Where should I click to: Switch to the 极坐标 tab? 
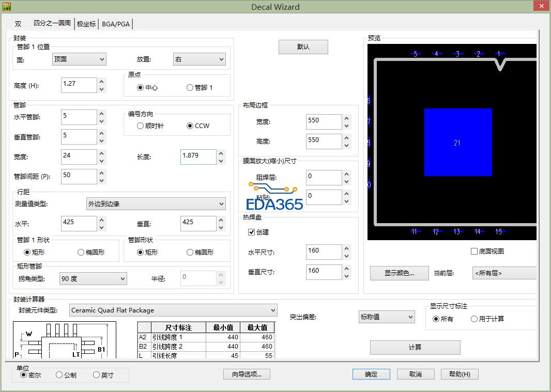(86, 24)
